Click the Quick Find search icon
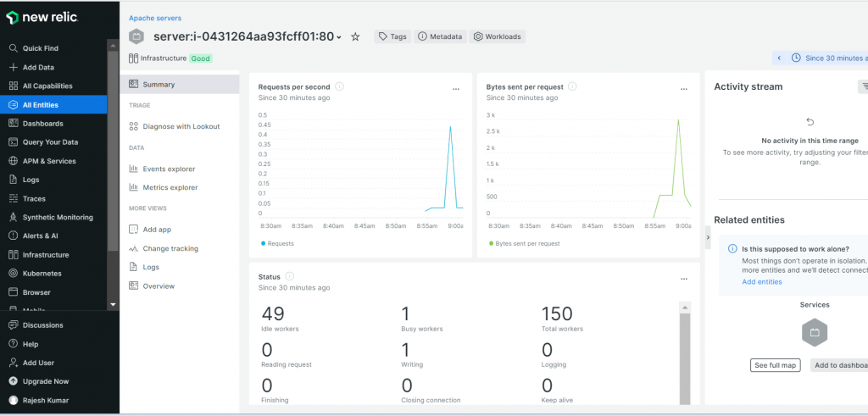 (13, 48)
